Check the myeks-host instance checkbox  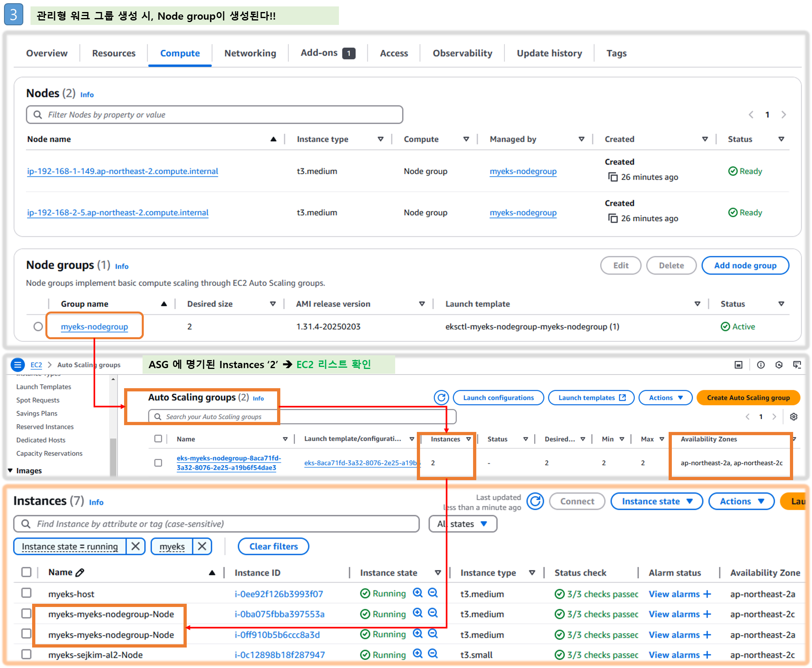point(27,593)
